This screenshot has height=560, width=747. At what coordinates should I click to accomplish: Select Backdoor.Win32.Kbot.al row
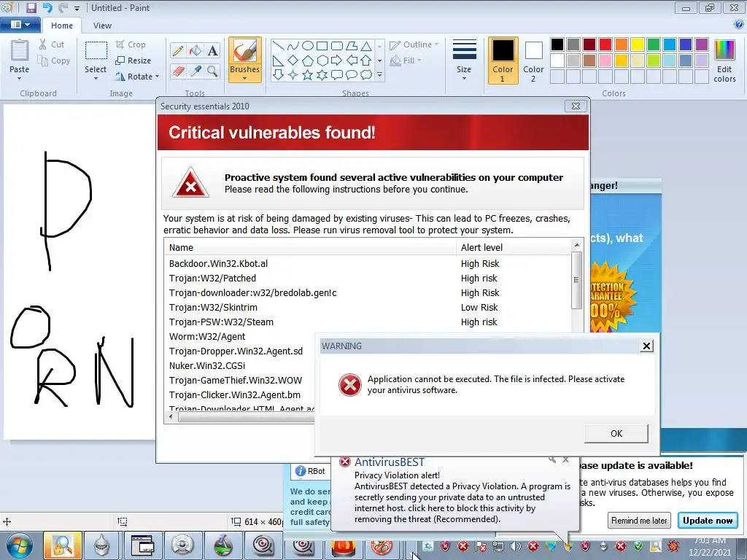pos(367,264)
